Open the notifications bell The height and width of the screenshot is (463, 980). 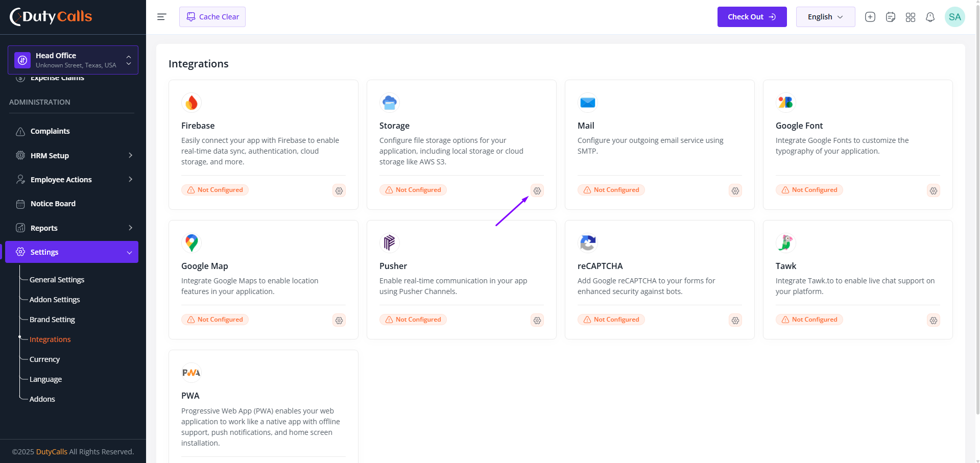(x=930, y=17)
